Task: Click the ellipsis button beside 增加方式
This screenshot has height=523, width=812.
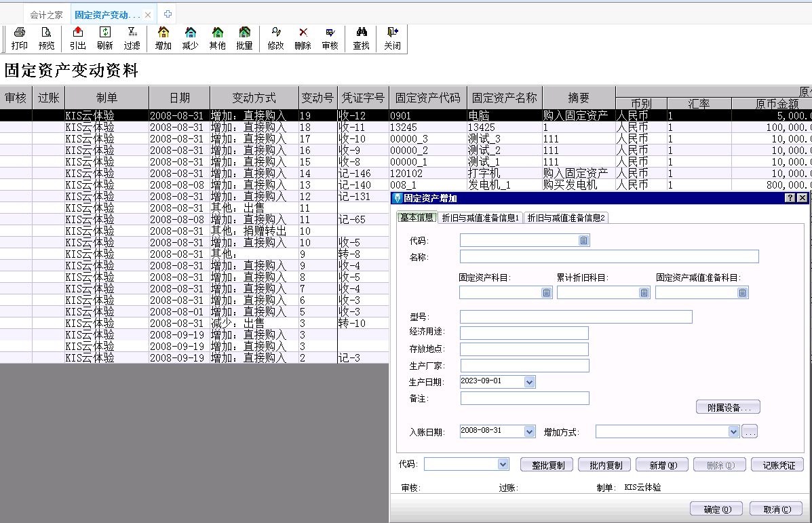Action: [750, 431]
